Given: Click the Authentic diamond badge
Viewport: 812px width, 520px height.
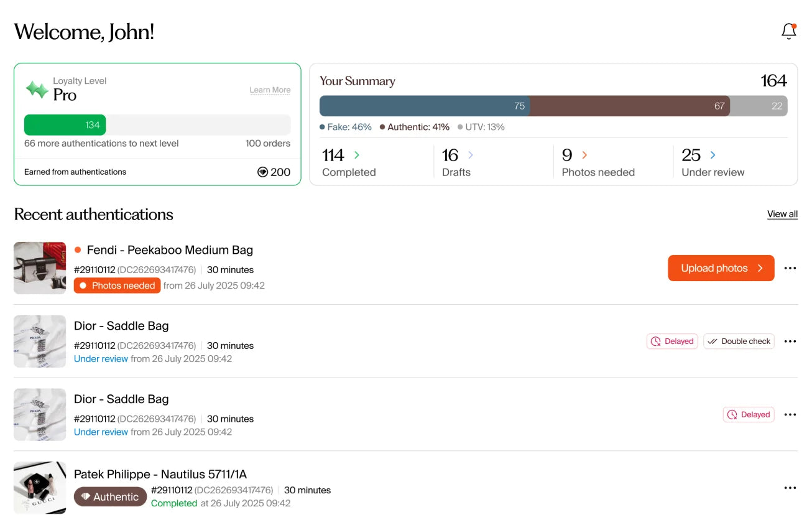Looking at the screenshot, I should pyautogui.click(x=110, y=497).
